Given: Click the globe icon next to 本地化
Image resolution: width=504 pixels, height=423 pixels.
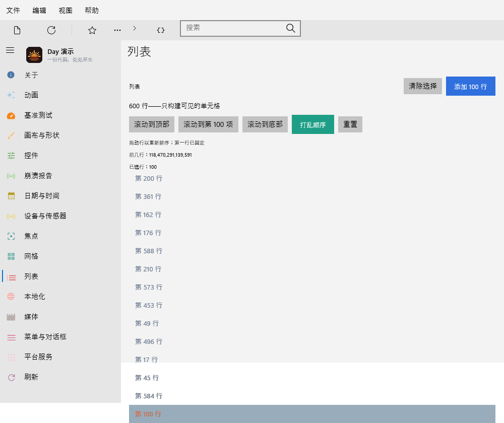Looking at the screenshot, I should 11,297.
